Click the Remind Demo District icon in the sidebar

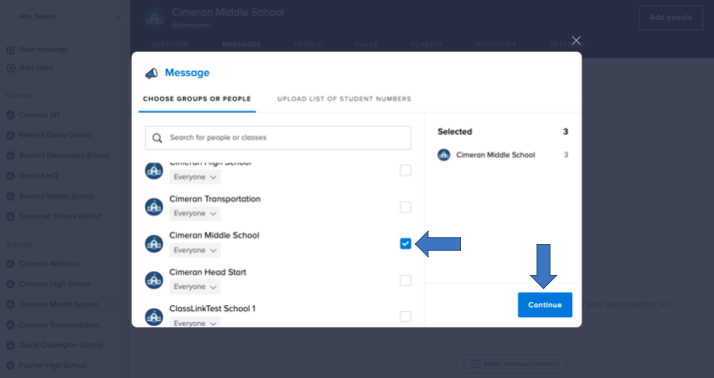pyautogui.click(x=10, y=135)
